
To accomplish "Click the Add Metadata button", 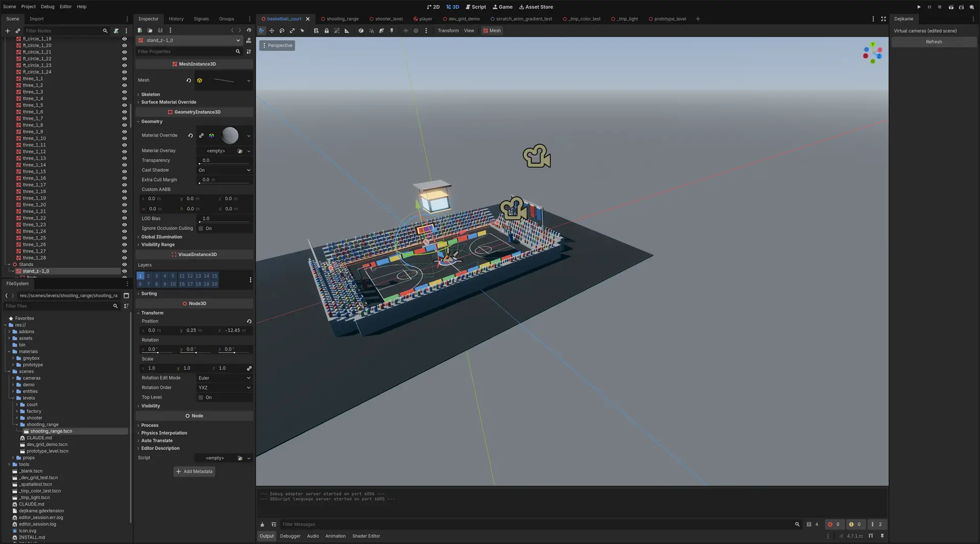I will (x=194, y=472).
